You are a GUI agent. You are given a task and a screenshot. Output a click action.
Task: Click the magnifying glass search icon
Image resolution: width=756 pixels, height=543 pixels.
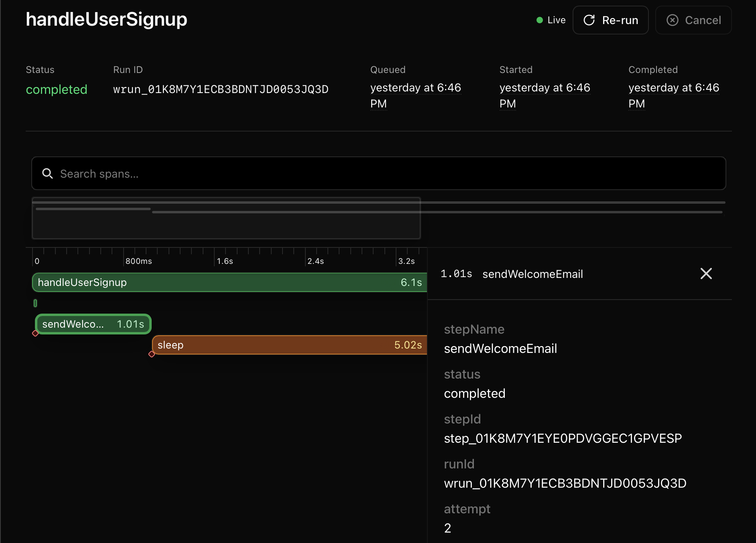click(48, 173)
